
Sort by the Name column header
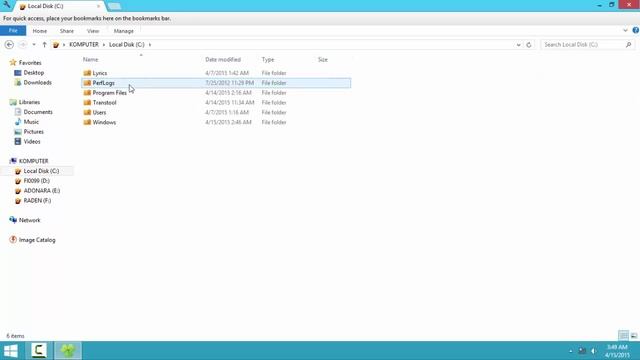click(91, 60)
